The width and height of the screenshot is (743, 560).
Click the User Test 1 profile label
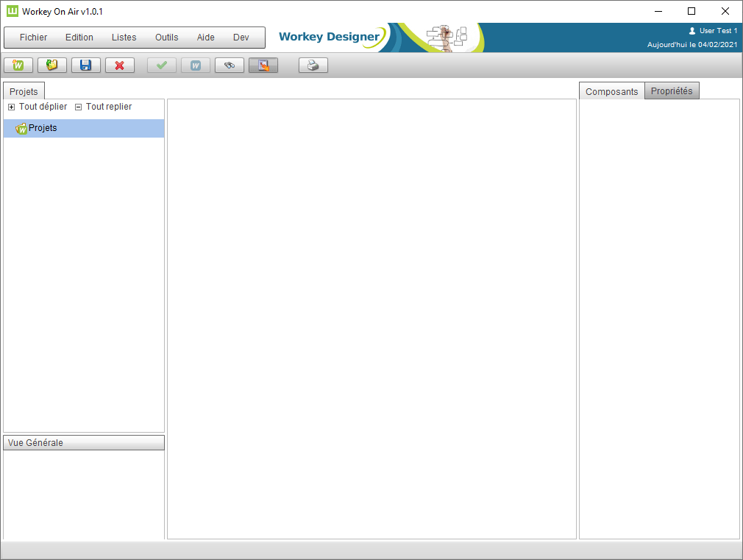(717, 31)
